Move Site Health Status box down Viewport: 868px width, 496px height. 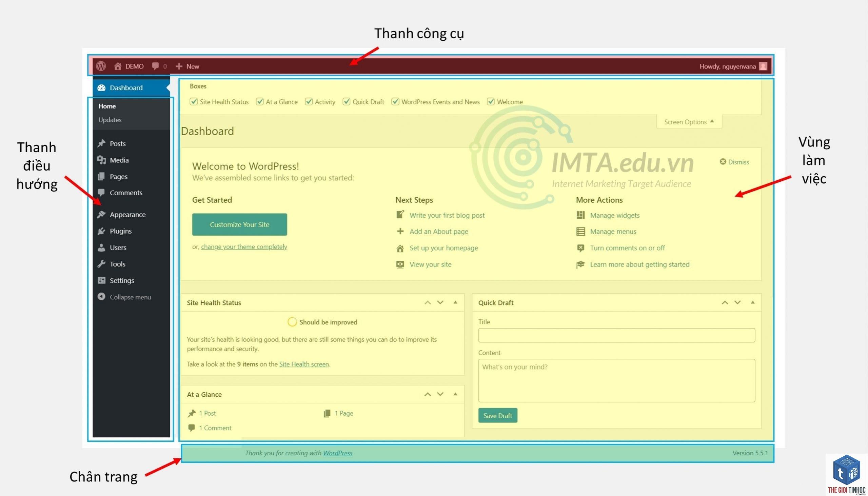[440, 302]
